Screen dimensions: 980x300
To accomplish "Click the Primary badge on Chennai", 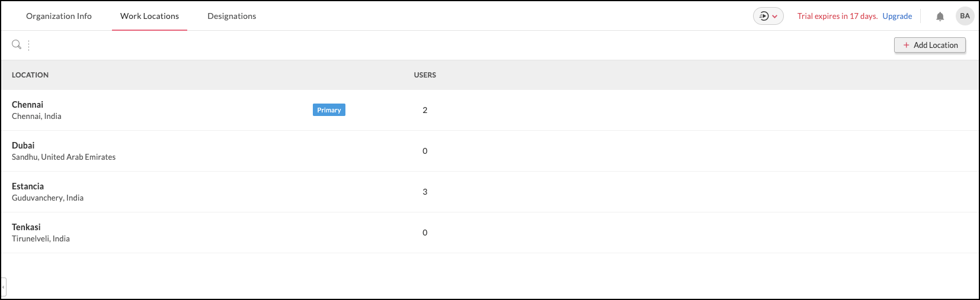I will [x=329, y=110].
